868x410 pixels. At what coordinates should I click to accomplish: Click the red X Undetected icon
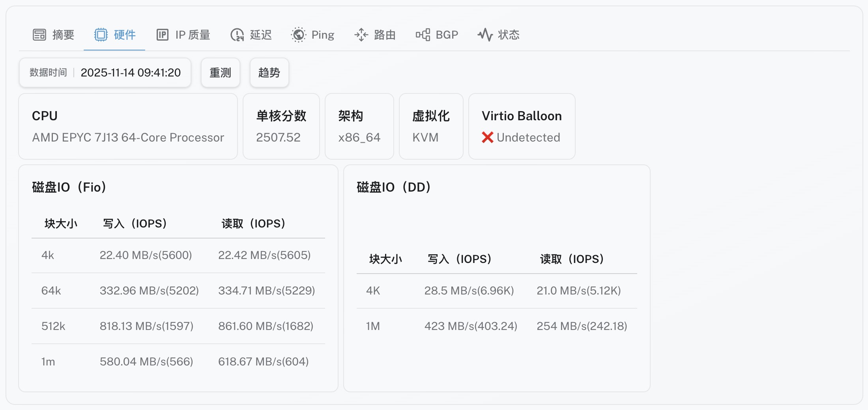[488, 137]
